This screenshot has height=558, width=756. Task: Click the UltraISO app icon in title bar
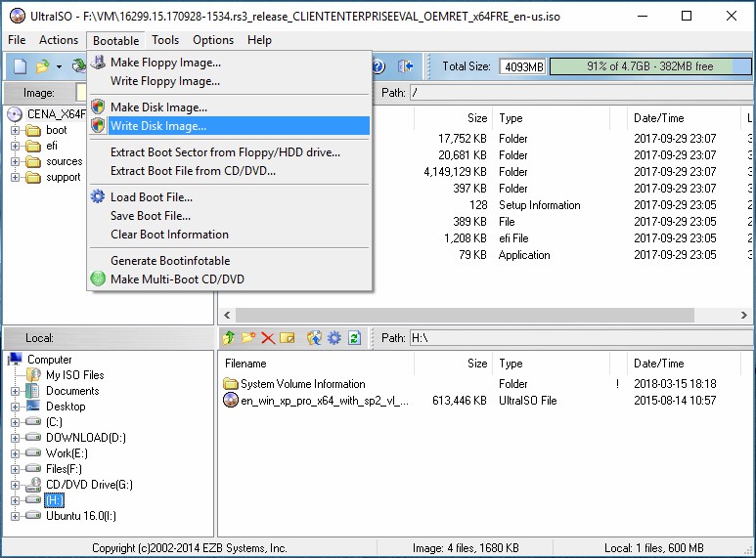(x=18, y=16)
